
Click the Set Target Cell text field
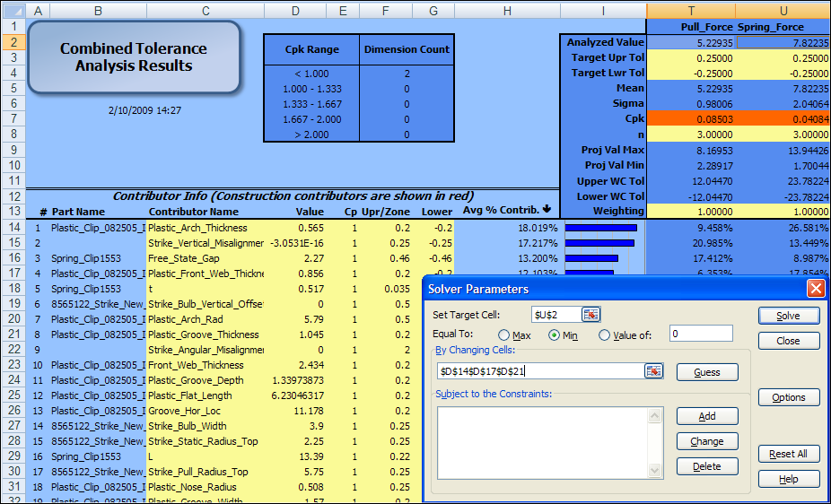[555, 315]
